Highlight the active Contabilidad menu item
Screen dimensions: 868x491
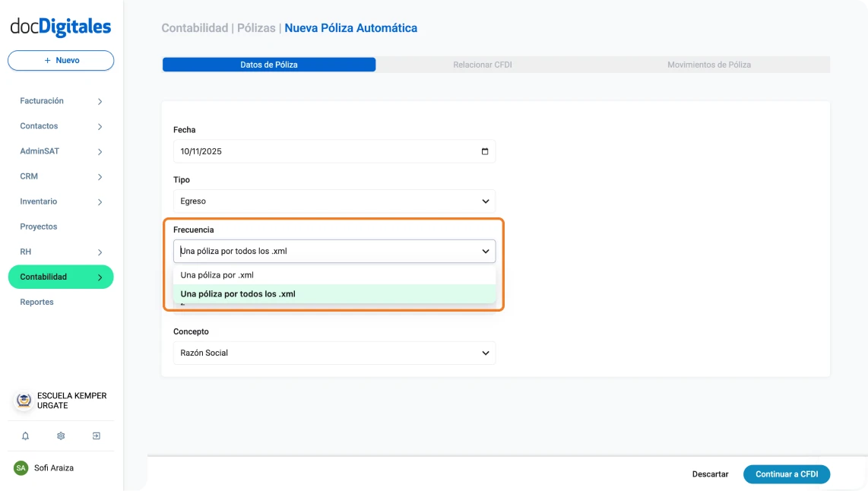click(x=60, y=277)
